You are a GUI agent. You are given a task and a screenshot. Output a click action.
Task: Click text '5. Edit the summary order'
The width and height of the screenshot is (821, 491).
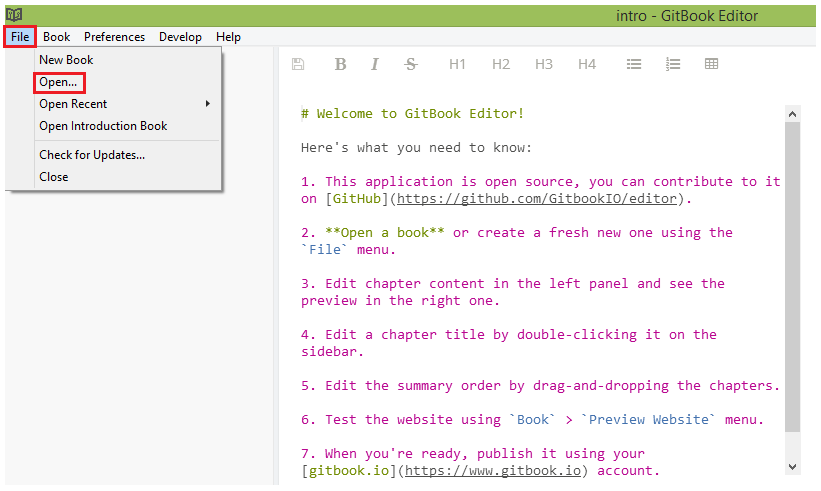(403, 386)
